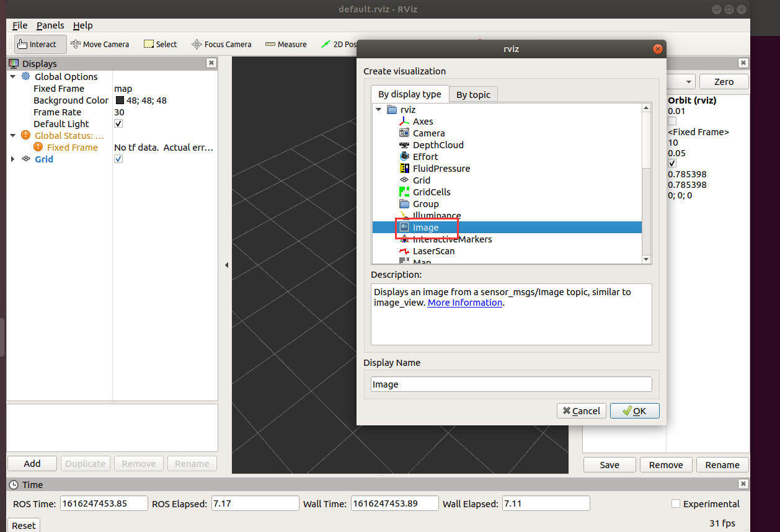Viewport: 780px width, 532px height.
Task: Click the DepthCloud display icon
Action: click(404, 145)
